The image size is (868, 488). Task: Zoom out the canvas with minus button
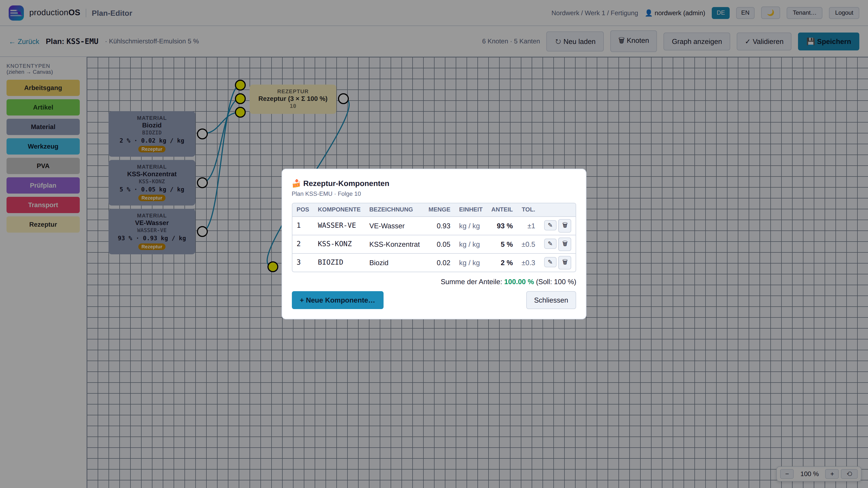[787, 474]
